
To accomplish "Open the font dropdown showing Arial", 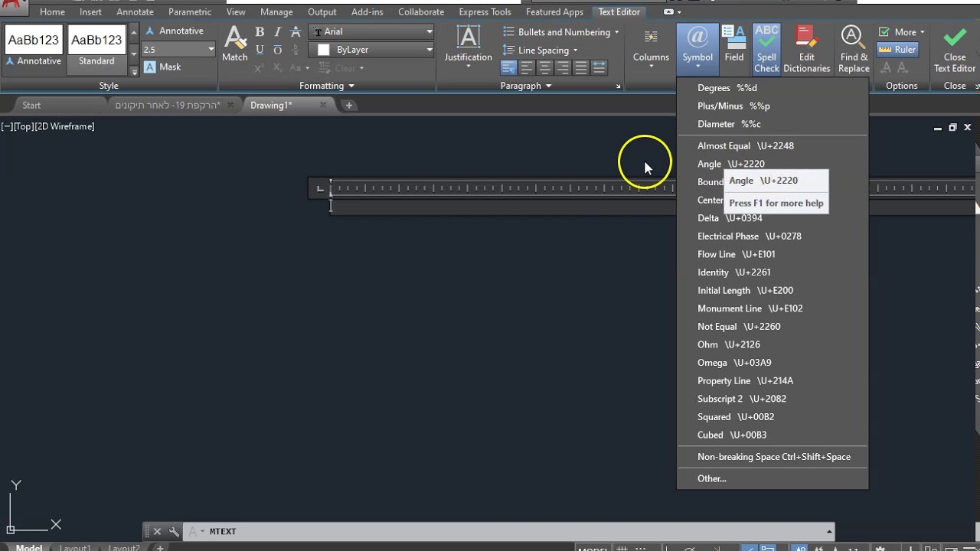I will (373, 31).
